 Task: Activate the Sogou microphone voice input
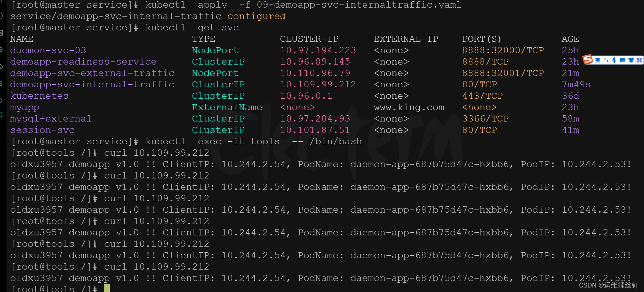tap(614, 60)
